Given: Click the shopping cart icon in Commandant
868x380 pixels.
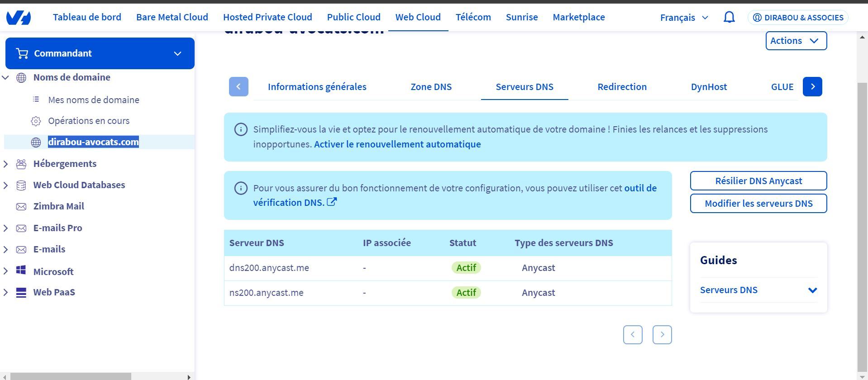Looking at the screenshot, I should (22, 53).
